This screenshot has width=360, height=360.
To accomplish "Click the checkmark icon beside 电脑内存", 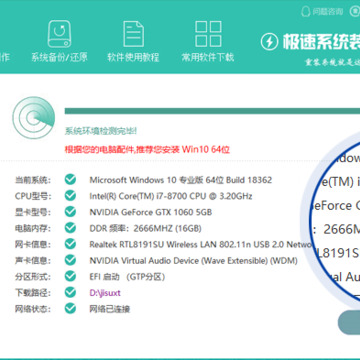I will pos(70,228).
